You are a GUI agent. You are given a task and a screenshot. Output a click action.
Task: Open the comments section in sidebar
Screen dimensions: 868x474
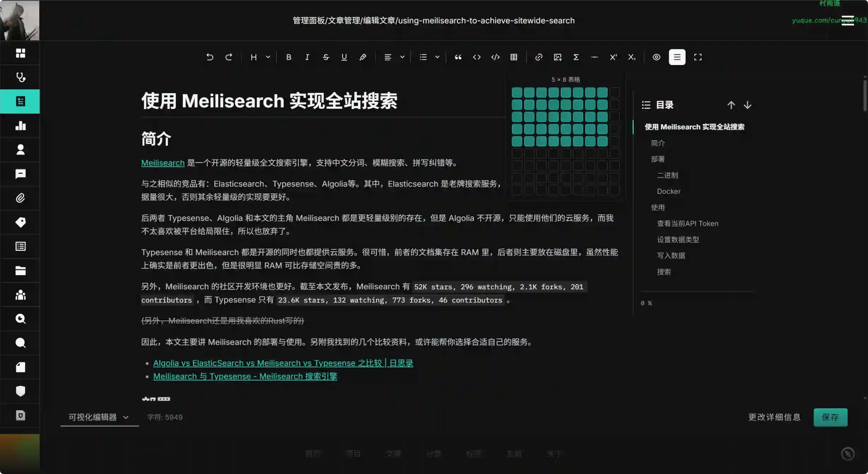(20, 174)
